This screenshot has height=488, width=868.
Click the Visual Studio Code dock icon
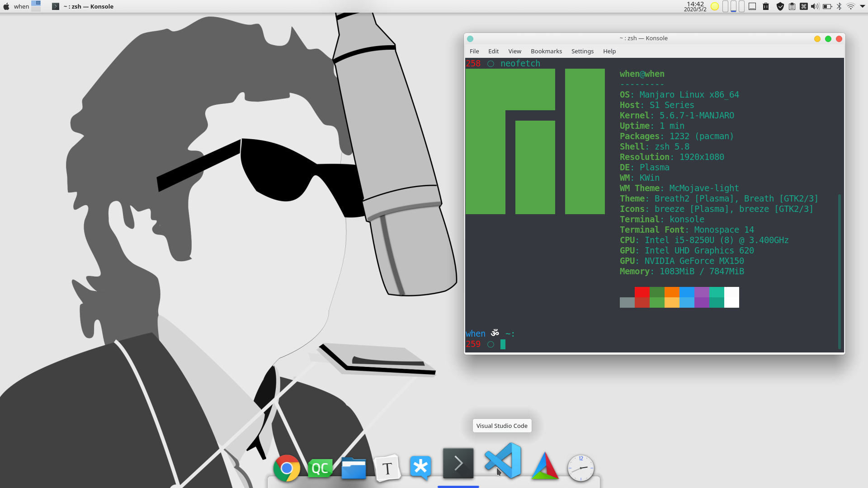click(503, 462)
